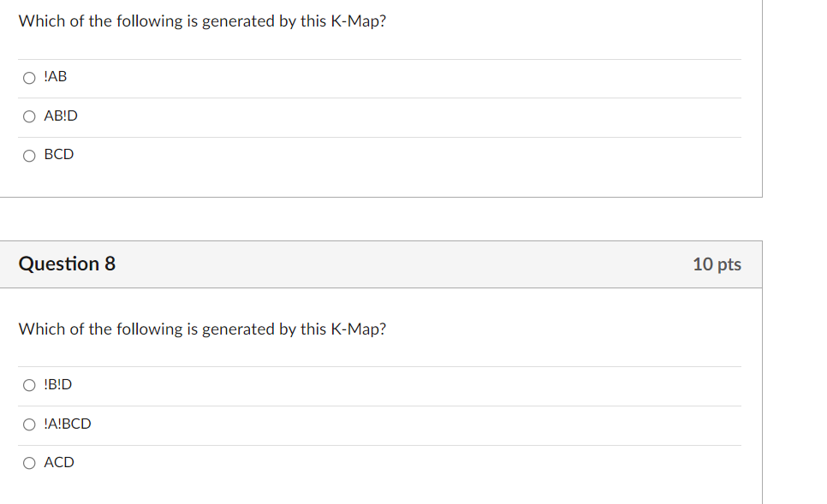Select the !B!D radio button

29,385
